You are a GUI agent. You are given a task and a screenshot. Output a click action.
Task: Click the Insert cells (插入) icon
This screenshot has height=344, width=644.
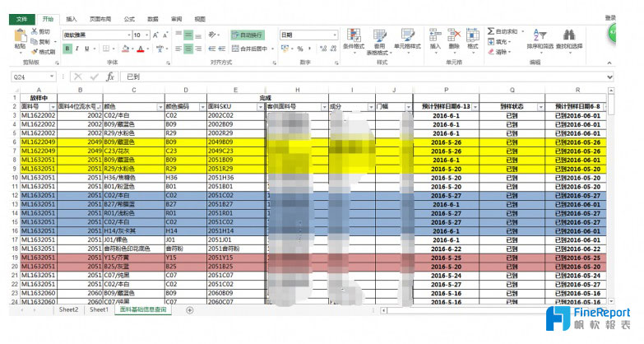click(x=435, y=35)
